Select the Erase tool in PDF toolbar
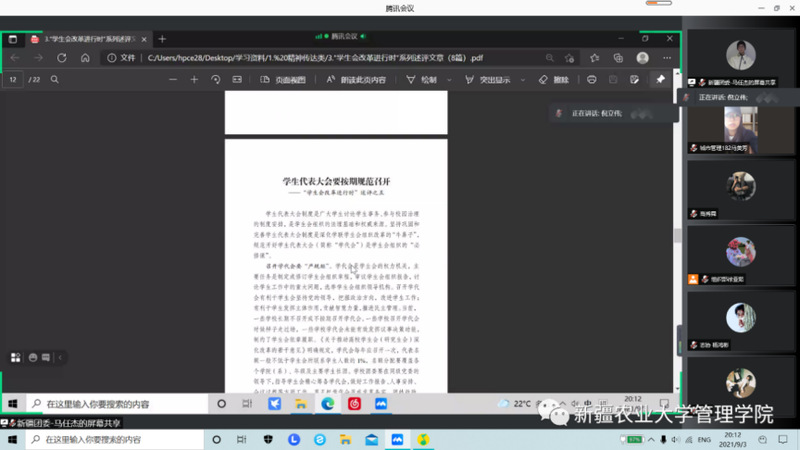The image size is (800, 450). click(x=552, y=79)
